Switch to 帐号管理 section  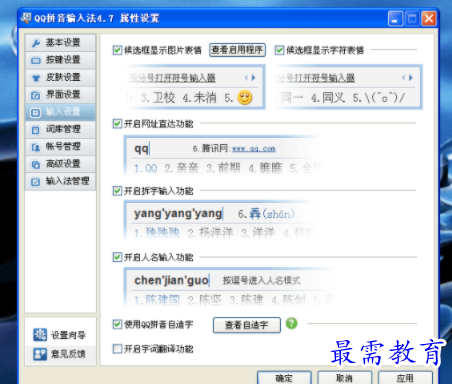click(x=60, y=147)
